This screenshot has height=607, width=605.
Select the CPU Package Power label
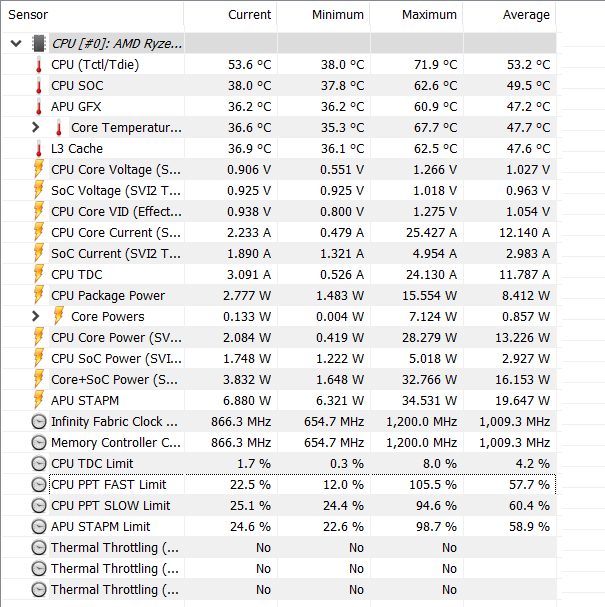coord(108,295)
